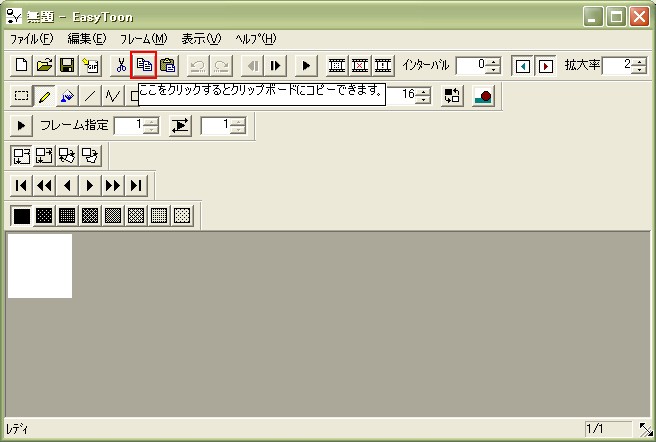656x442 pixels.
Task: Click the red right-arrow box icon
Action: tap(546, 66)
